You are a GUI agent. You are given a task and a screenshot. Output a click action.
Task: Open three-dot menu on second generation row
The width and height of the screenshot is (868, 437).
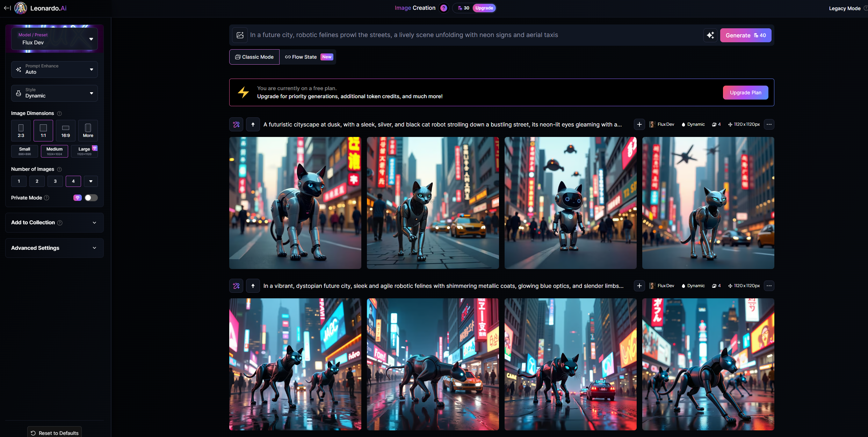point(769,286)
